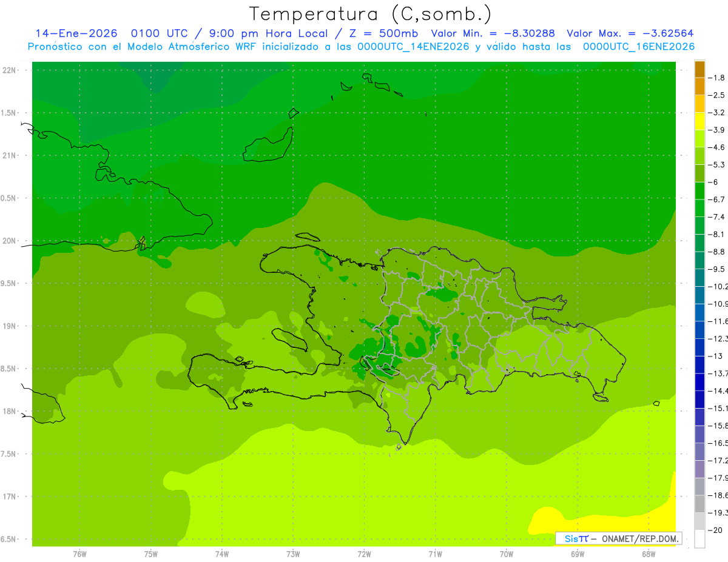Click the '0000UTC_14ENE2026' initialization timestamp
The width and height of the screenshot is (728, 562).
413,47
